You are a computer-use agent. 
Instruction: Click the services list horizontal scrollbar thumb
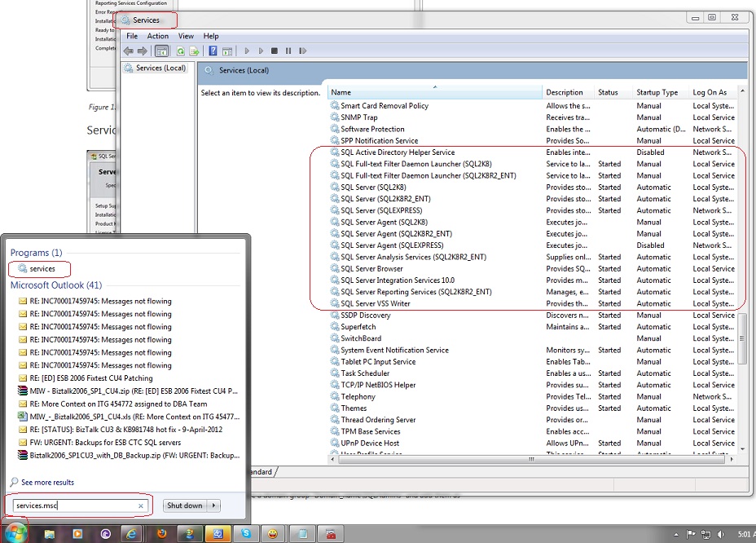pyautogui.click(x=531, y=459)
